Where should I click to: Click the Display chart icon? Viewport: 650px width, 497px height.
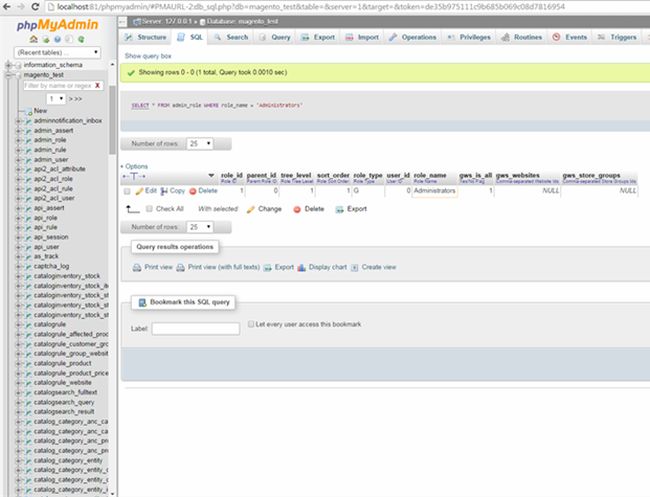[302, 267]
